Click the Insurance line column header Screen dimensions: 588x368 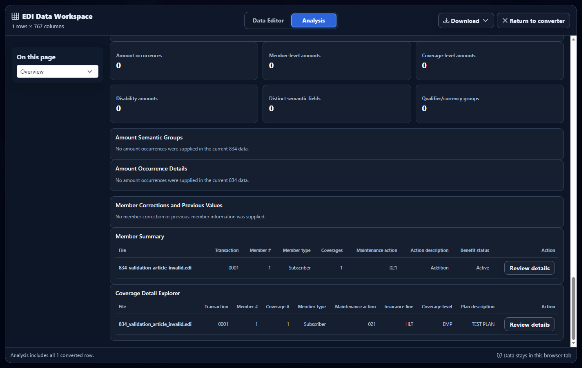399,307
